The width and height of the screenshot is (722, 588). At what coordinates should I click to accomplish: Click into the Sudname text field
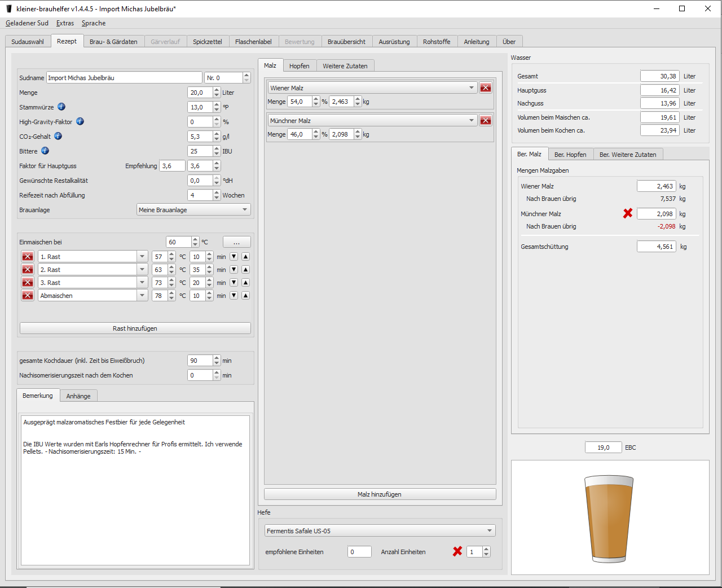click(124, 78)
